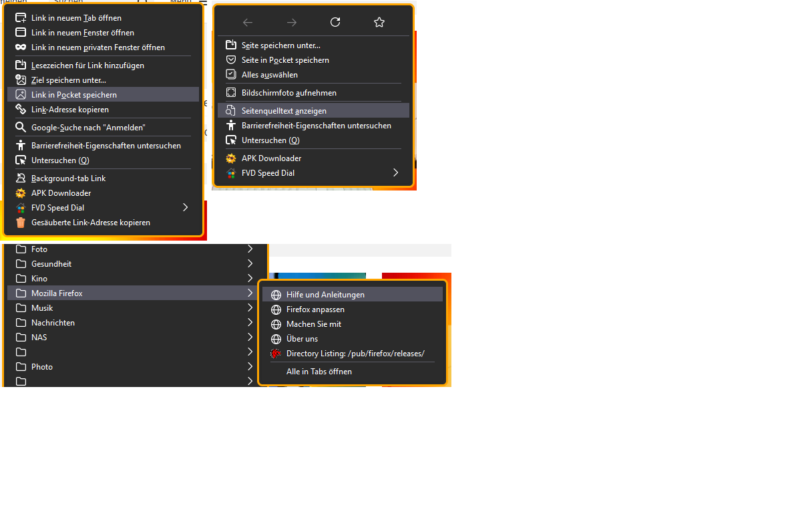Screen dimensions: 812x514
Task: Click the screenshot icon beside 'Bildschirmfoto aufnehmen'
Action: (231, 92)
